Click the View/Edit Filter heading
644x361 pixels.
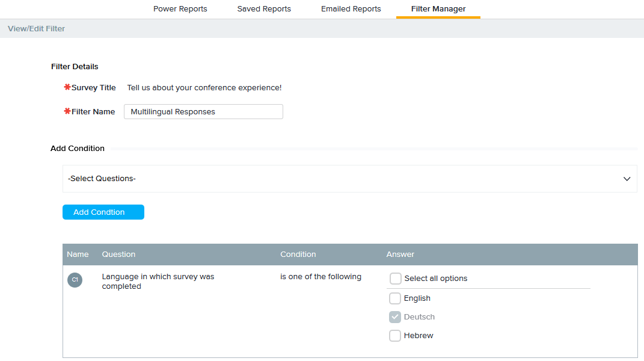click(36, 29)
